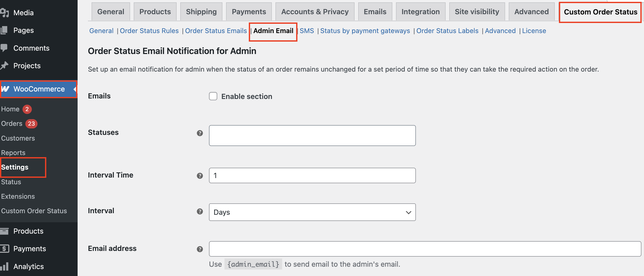Select the Admin Email sub-section
The image size is (644, 276).
coord(273,31)
